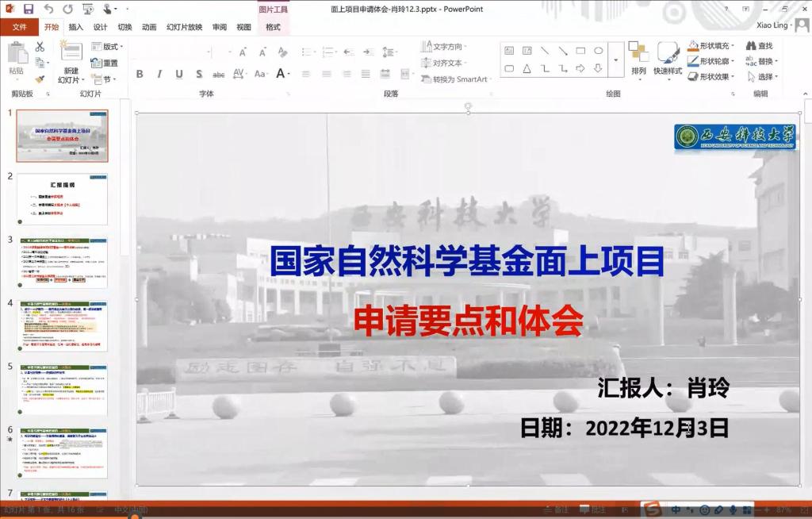The image size is (812, 519).
Task: Switch to the 幻灯片放映 tab
Action: point(184,27)
